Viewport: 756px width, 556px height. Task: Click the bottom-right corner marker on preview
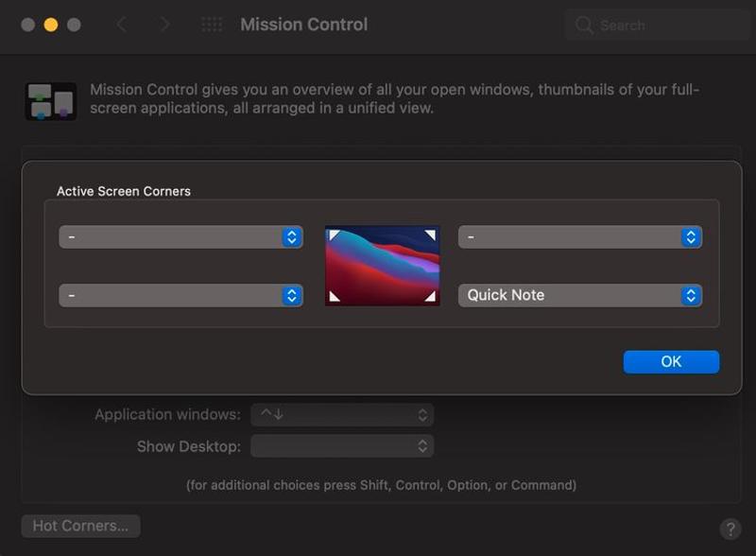[x=431, y=297]
